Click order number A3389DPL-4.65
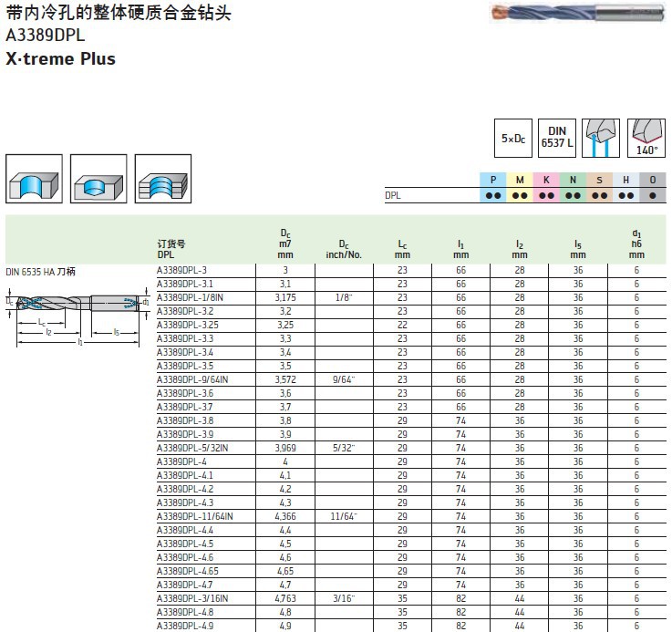Viewport: 672px width, 632px height. click(188, 571)
